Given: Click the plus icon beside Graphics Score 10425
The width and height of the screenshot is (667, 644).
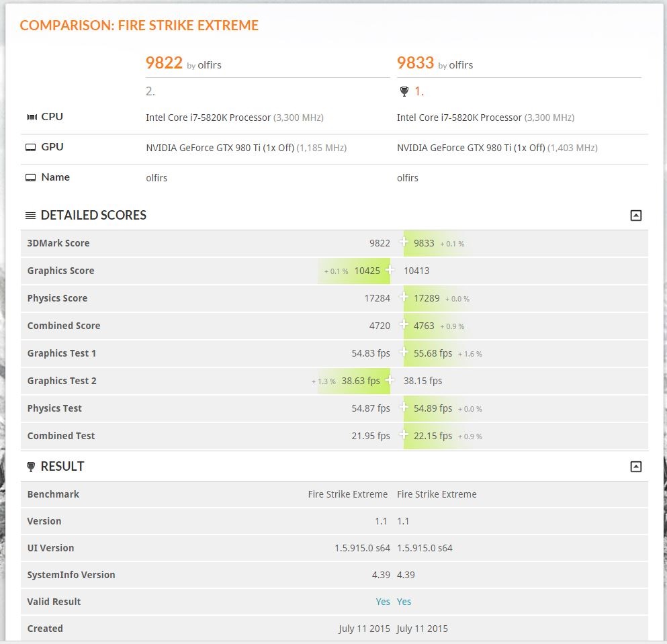Looking at the screenshot, I should point(390,269).
